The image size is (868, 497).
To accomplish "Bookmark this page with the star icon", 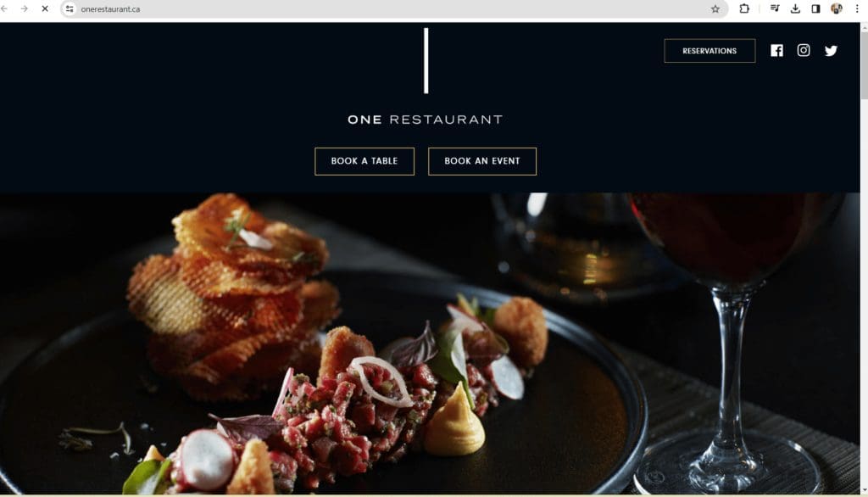I will point(715,8).
